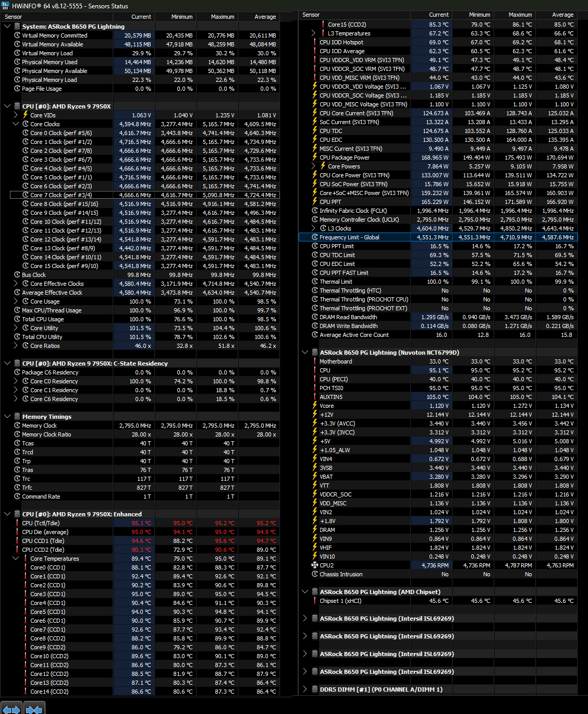
Task: Click the clock icon beside DRAM Read Bandwidth
Action: [x=315, y=317]
